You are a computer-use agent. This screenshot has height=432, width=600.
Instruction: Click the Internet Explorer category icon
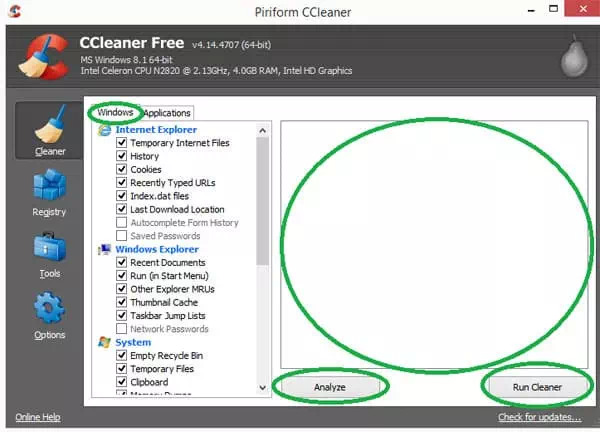click(x=104, y=130)
